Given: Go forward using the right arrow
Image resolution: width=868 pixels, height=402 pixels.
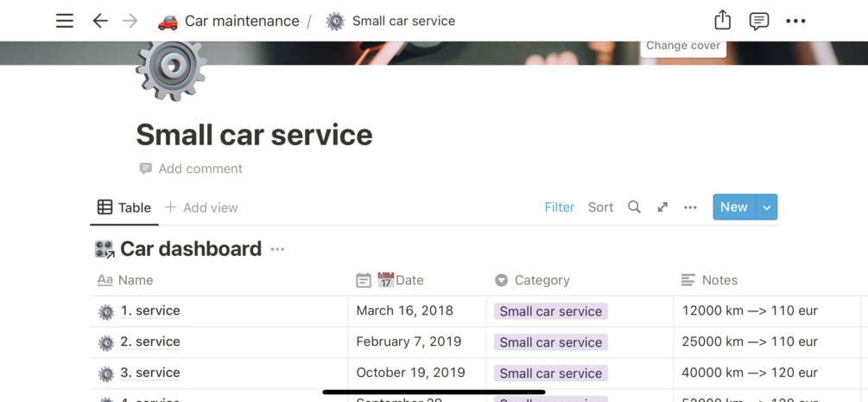Looking at the screenshot, I should click(130, 21).
